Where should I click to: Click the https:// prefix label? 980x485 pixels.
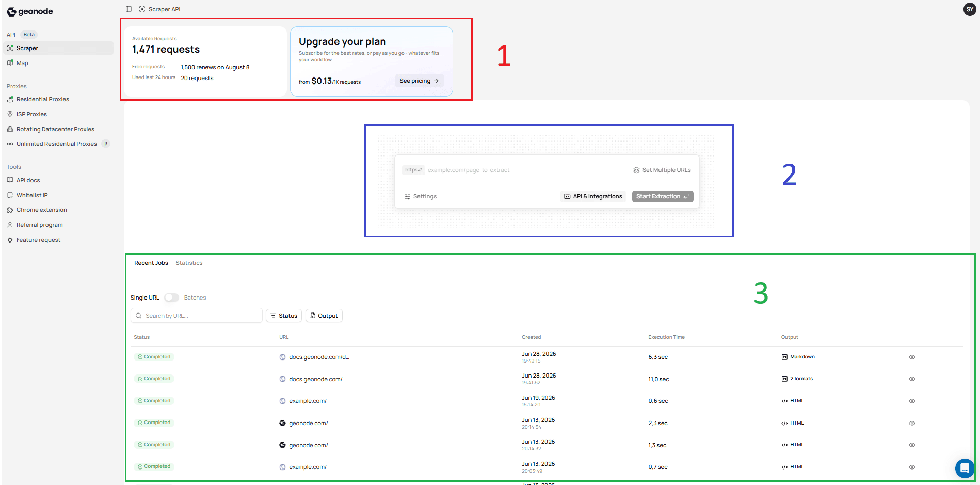pyautogui.click(x=413, y=170)
